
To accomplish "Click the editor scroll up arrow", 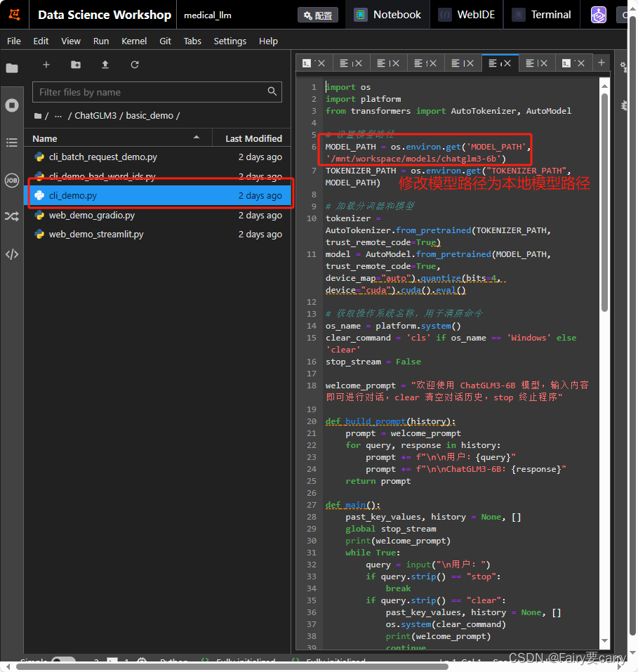I will tap(604, 86).
